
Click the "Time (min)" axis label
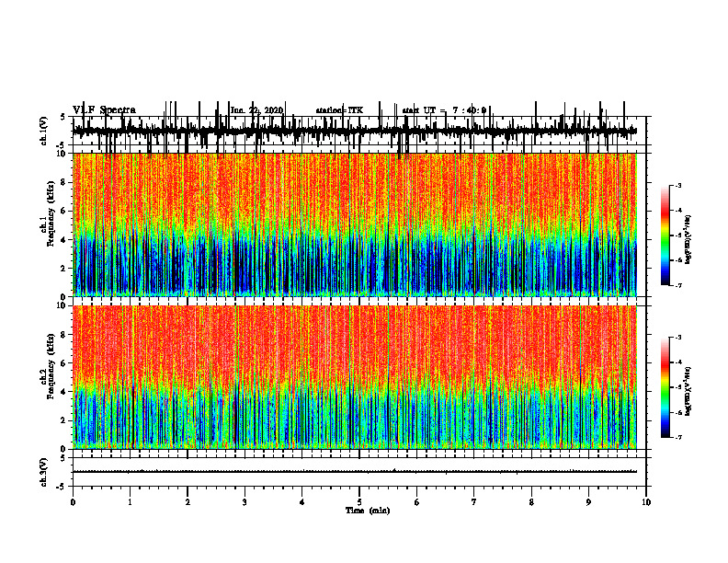click(368, 511)
